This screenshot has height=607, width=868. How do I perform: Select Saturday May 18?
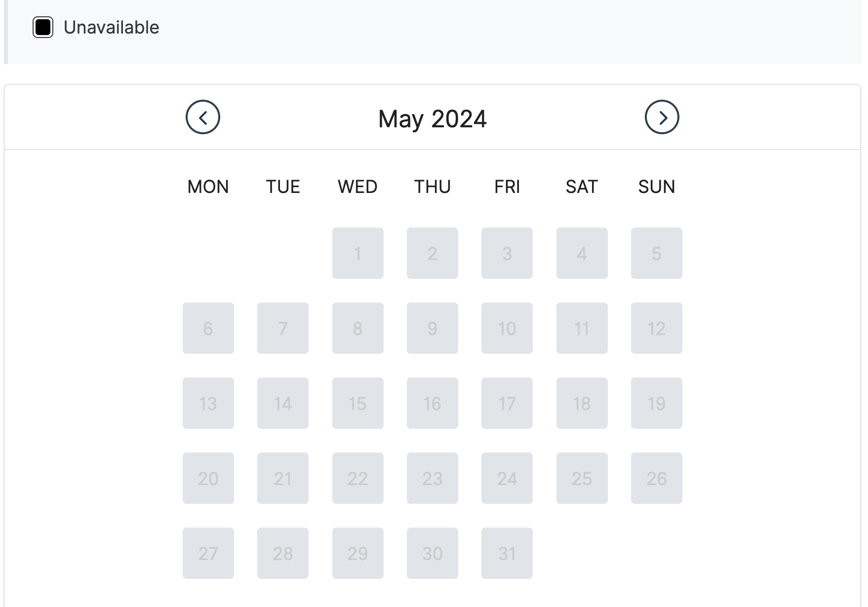[582, 403]
